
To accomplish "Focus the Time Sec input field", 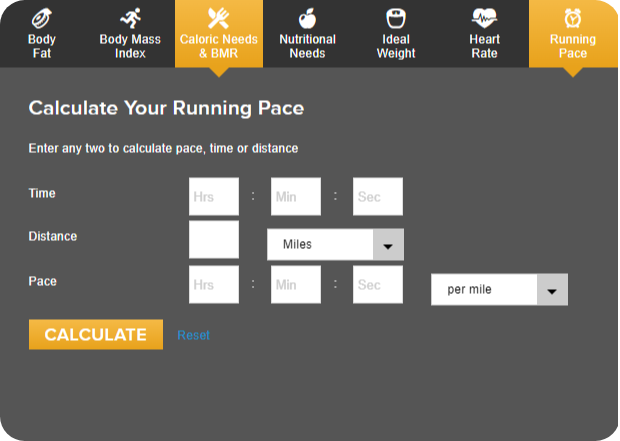I will (378, 197).
